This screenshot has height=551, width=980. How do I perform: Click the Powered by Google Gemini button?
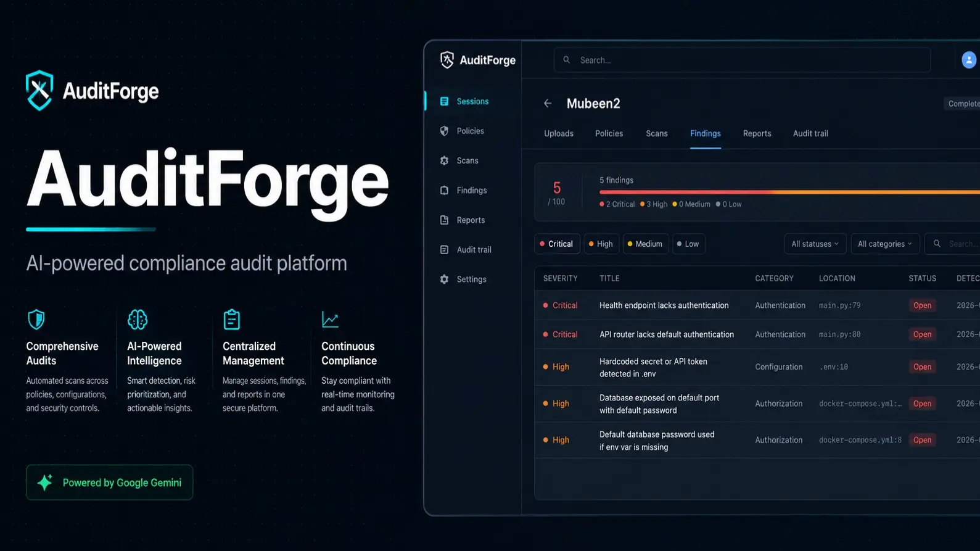coord(109,483)
